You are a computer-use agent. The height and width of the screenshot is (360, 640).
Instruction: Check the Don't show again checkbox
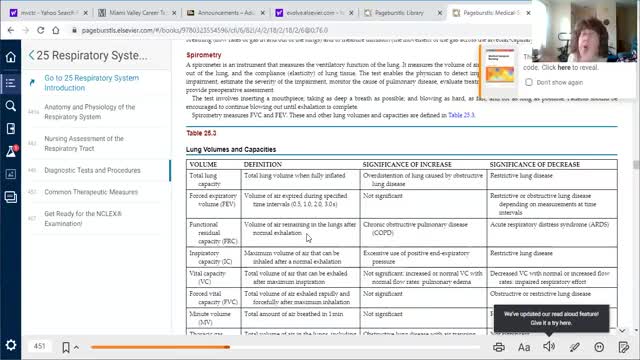tap(529, 82)
